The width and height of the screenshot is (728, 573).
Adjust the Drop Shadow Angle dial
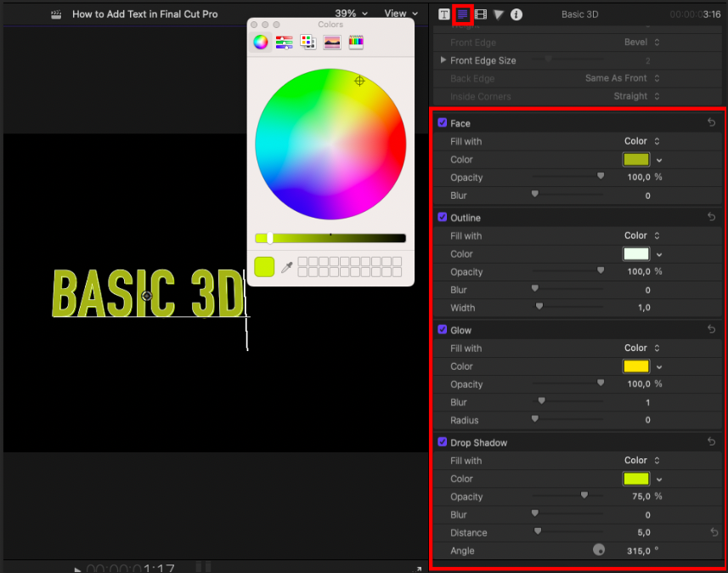point(599,550)
